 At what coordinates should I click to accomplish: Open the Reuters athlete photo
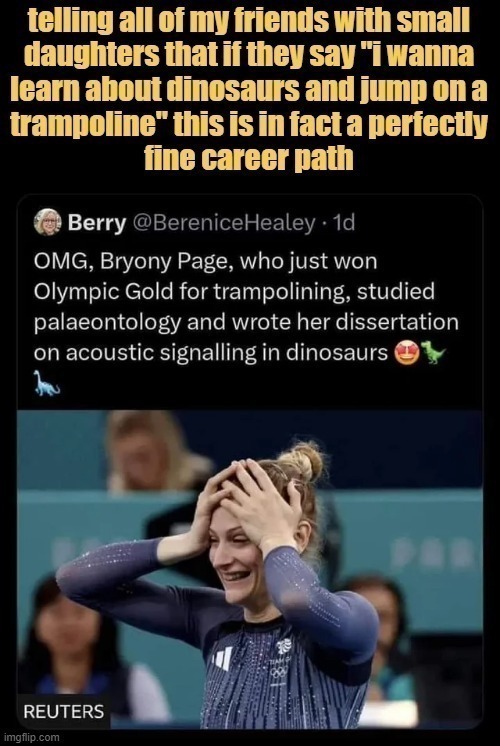pos(250,569)
